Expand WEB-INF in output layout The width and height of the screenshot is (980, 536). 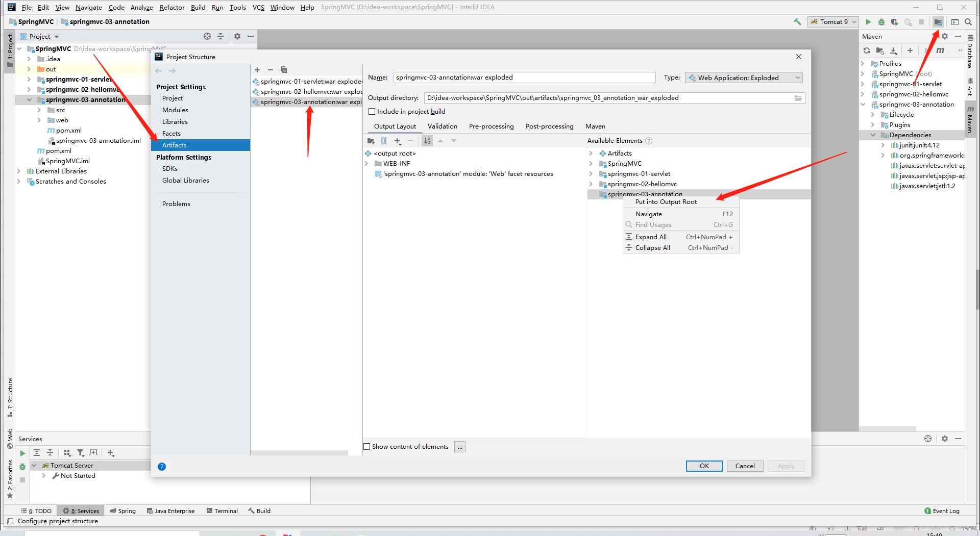366,164
